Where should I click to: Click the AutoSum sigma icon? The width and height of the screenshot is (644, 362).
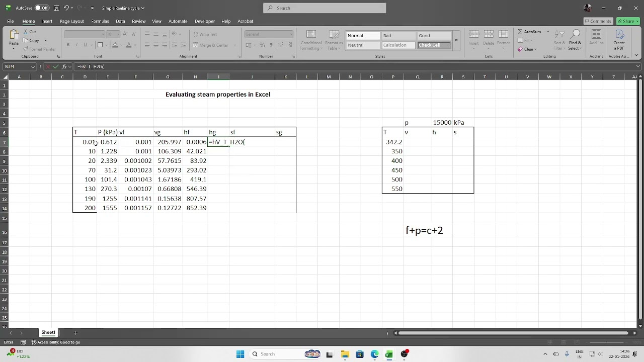521,32
